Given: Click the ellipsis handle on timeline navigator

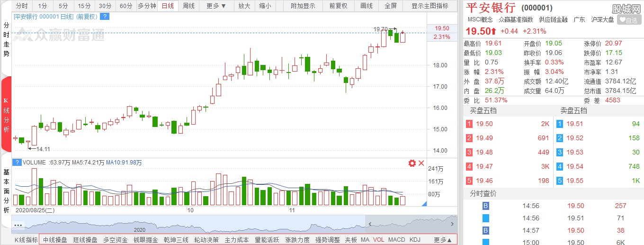Looking at the screenshot, I should pos(18,225).
